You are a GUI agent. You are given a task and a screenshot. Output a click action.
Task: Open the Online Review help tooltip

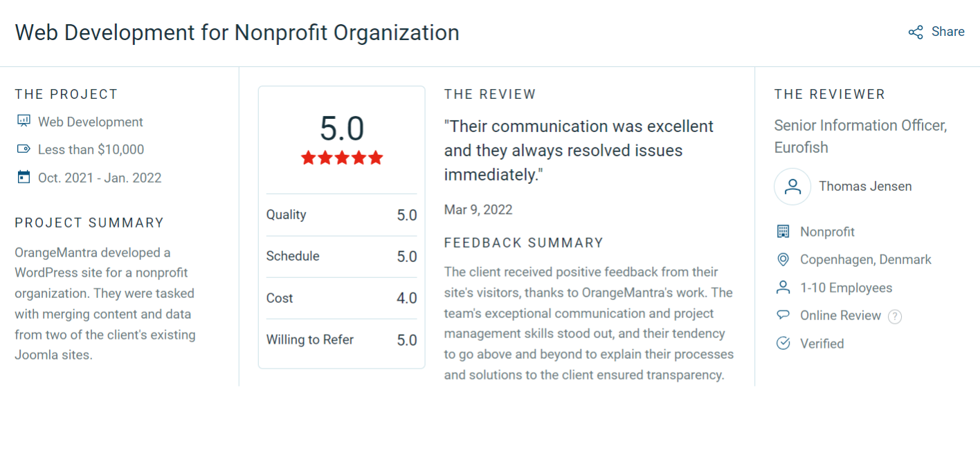pyautogui.click(x=895, y=317)
